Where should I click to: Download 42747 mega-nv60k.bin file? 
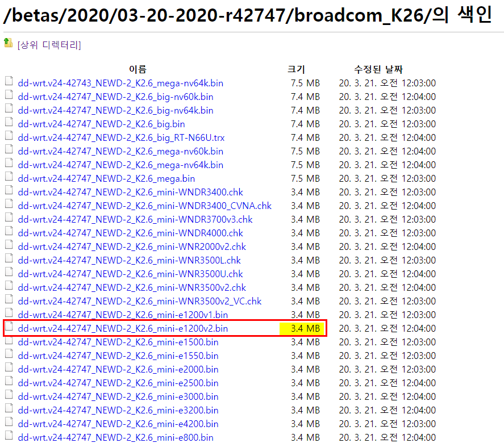click(120, 151)
